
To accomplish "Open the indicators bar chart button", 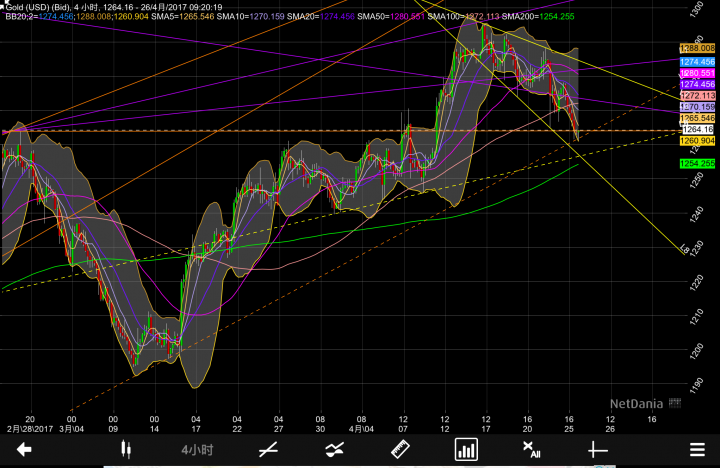I will coord(466,449).
